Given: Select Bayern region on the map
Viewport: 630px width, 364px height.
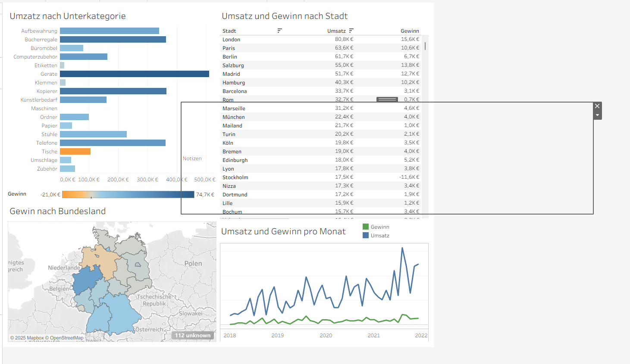Looking at the screenshot, I should 114,315.
